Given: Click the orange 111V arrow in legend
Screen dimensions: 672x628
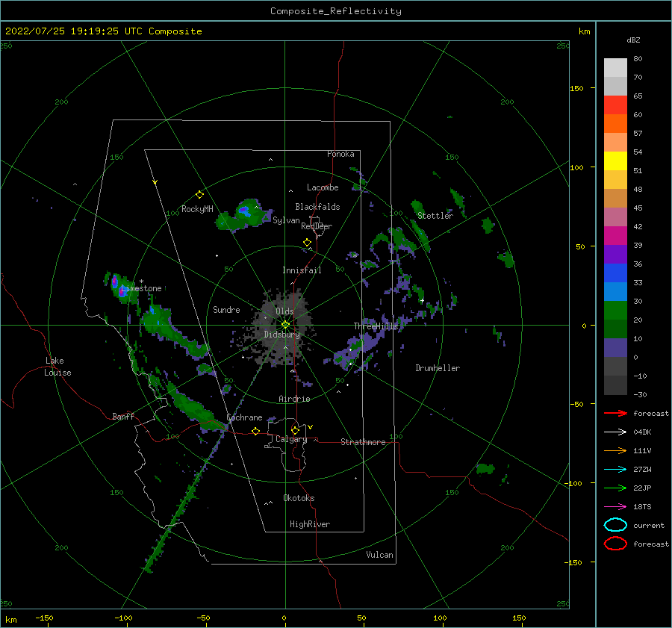Looking at the screenshot, I should (x=615, y=450).
